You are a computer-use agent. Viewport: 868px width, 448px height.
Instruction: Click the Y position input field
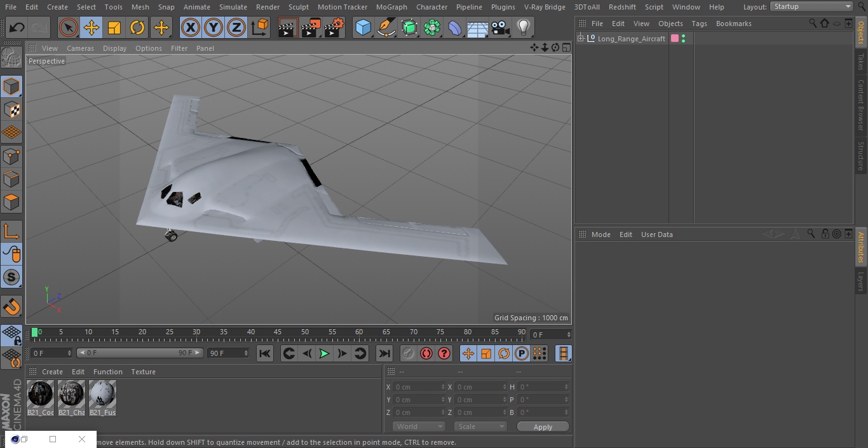pos(419,400)
